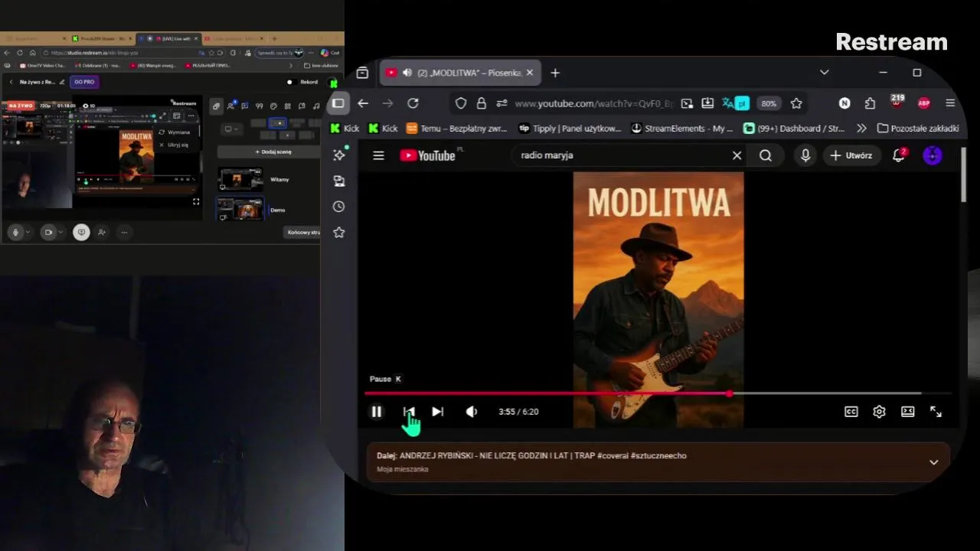Go back in the Firefox window

[363, 103]
